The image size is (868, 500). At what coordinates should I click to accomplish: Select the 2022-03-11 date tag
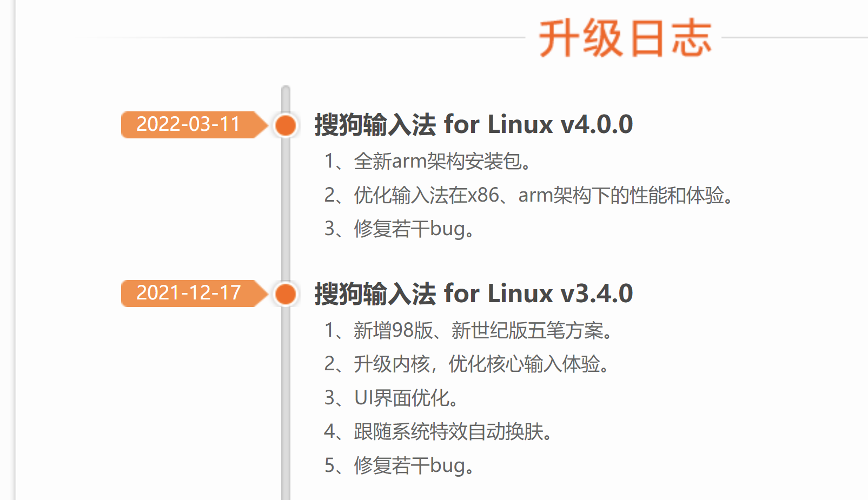click(x=188, y=125)
